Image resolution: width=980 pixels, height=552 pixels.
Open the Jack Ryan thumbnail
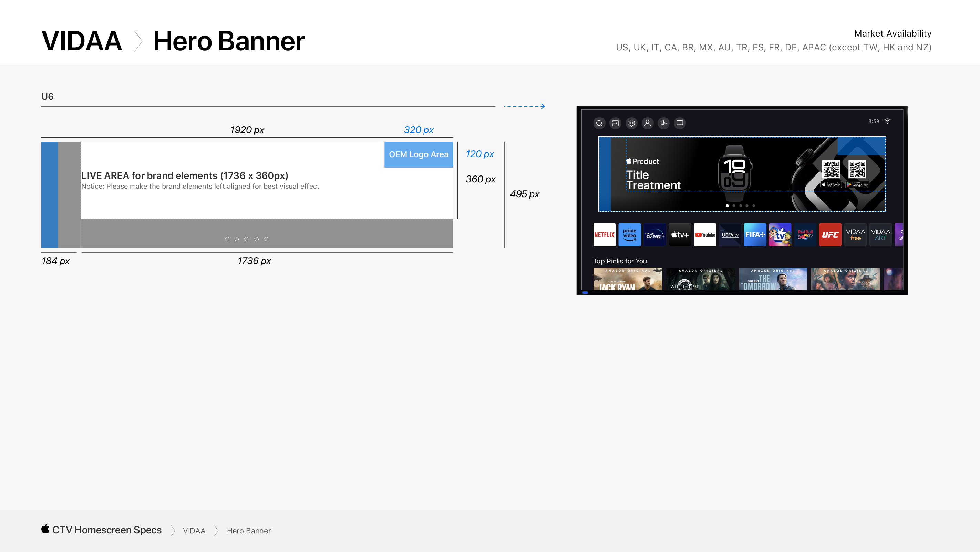(x=627, y=279)
